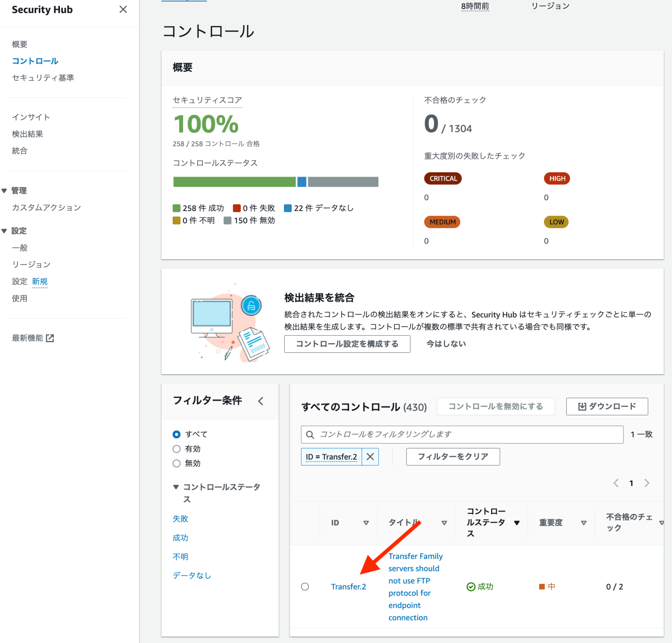Filter by 不明 status
Screen dimensions: 672x643
coord(180,557)
